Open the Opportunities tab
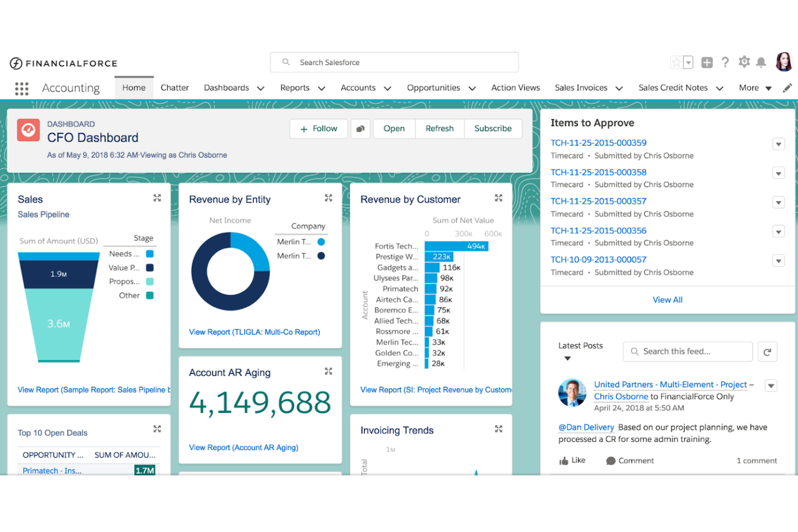 pyautogui.click(x=434, y=87)
